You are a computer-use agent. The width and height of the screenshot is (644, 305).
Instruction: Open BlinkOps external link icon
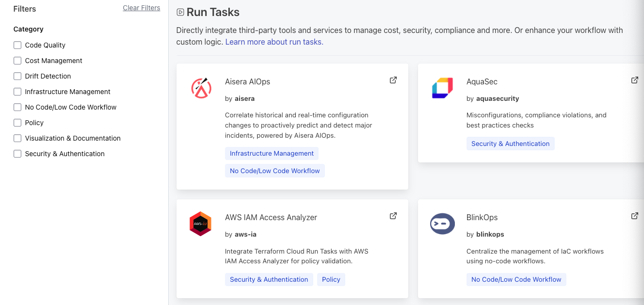pyautogui.click(x=634, y=216)
